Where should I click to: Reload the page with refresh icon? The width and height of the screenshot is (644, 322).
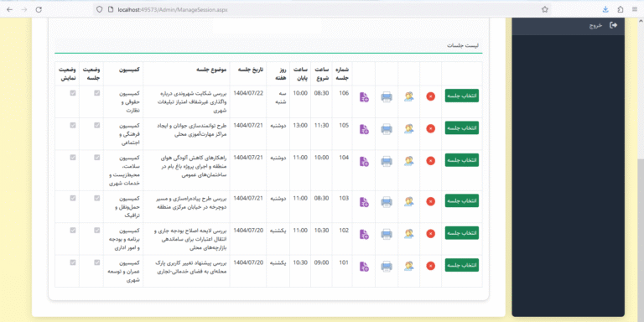(x=39, y=9)
